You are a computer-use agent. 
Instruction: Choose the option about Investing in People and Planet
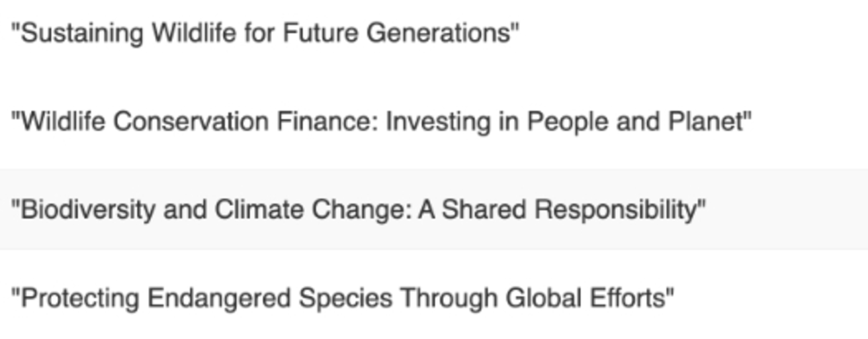click(x=434, y=122)
